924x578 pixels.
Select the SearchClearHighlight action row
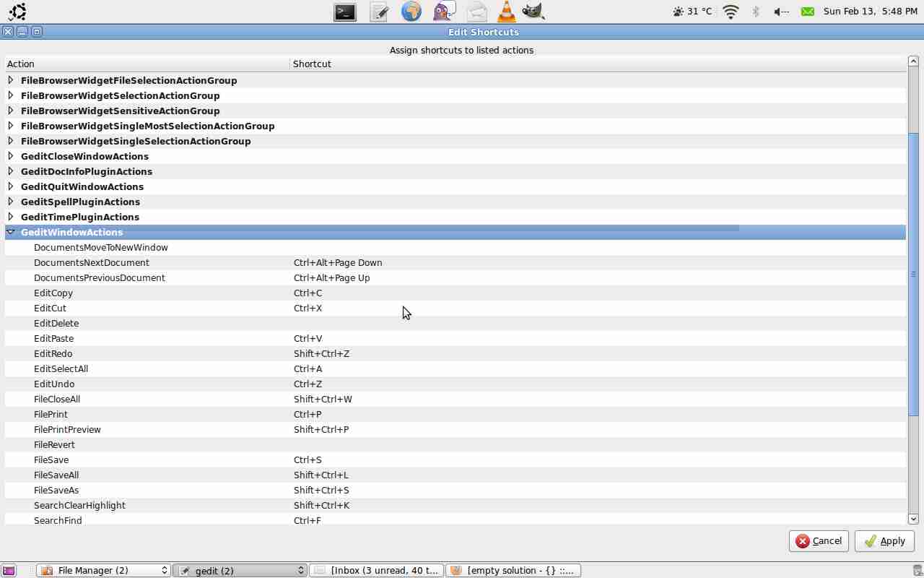(x=456, y=505)
